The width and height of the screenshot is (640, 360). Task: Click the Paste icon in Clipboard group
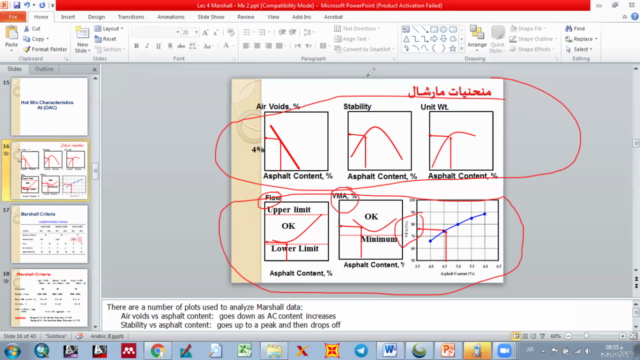11,33
